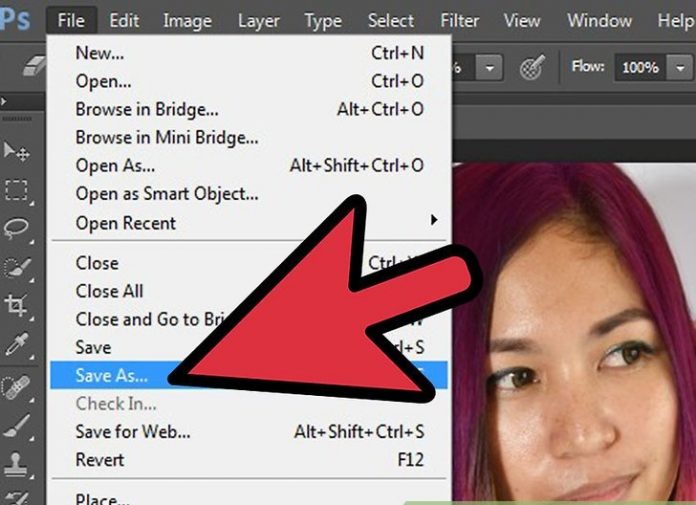Image resolution: width=696 pixels, height=505 pixels.
Task: Choose Save As from File menu
Action: 111,376
